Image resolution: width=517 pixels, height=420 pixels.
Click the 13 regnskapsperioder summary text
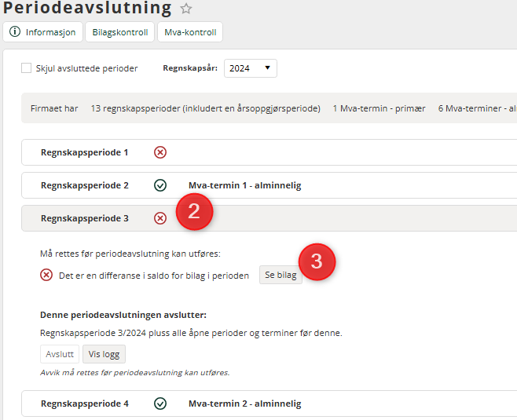(x=205, y=108)
